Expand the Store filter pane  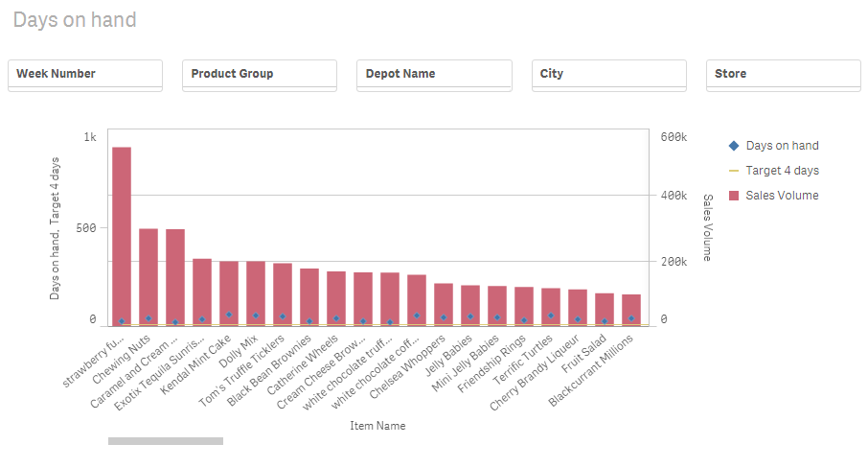pos(783,74)
